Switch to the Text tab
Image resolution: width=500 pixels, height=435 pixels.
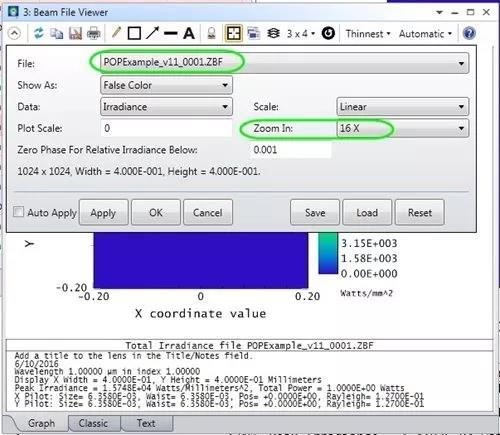coord(146,423)
